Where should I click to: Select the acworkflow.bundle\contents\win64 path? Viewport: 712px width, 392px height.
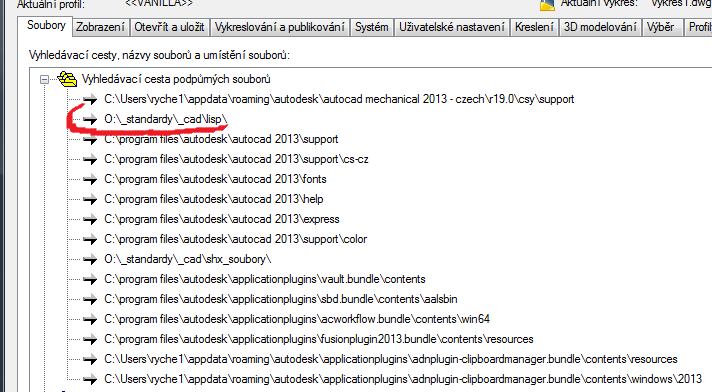point(297,319)
